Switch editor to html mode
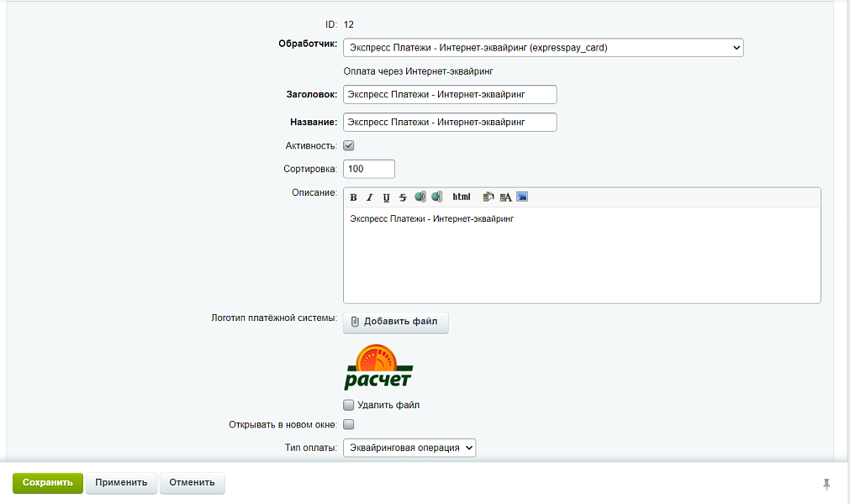850x504 pixels. click(462, 197)
